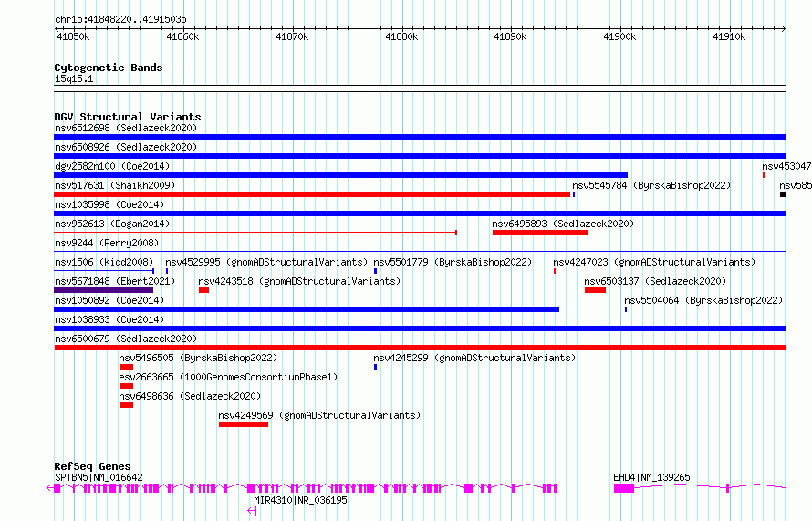Open the nsv9244 (Perry2008) label
812x521 pixels.
107,243
